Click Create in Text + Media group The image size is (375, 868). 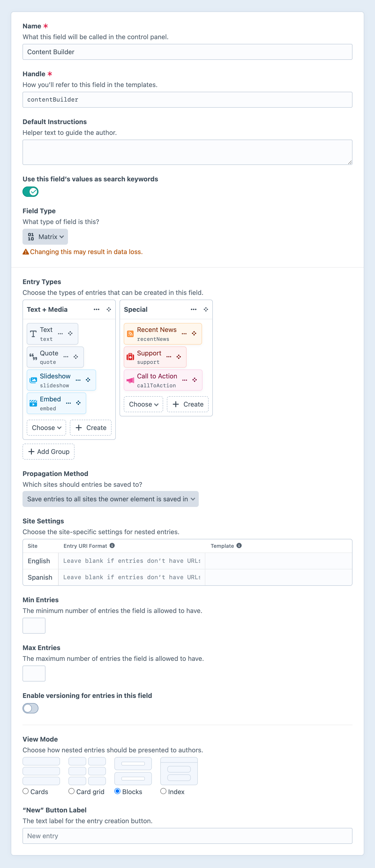pyautogui.click(x=91, y=428)
